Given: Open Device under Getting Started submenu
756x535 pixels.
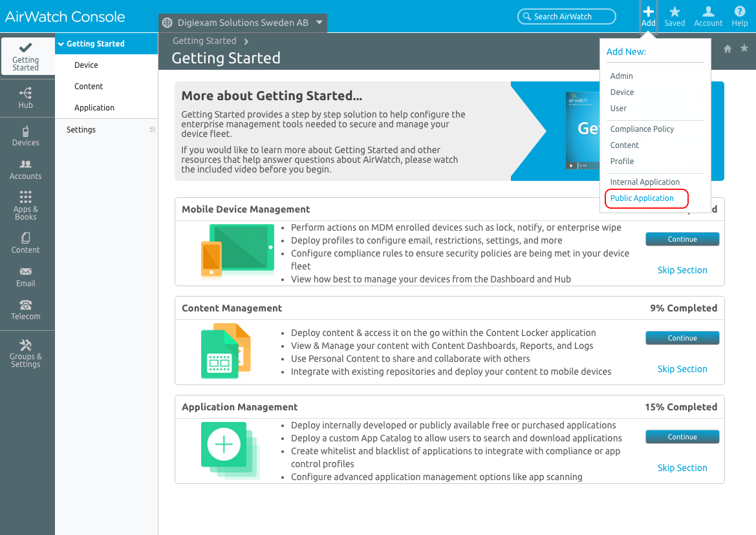Looking at the screenshot, I should point(86,65).
